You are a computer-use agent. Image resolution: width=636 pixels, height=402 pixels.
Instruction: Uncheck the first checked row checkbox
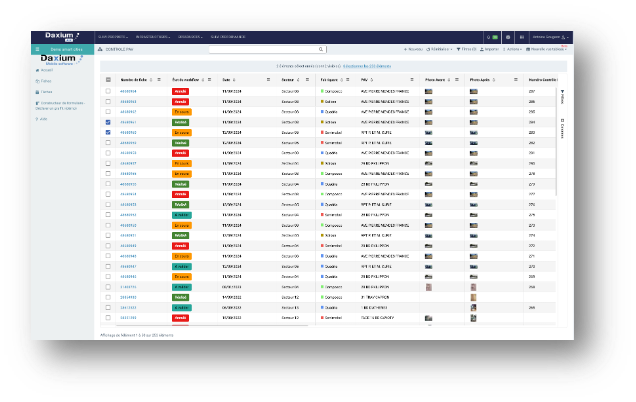(x=108, y=122)
